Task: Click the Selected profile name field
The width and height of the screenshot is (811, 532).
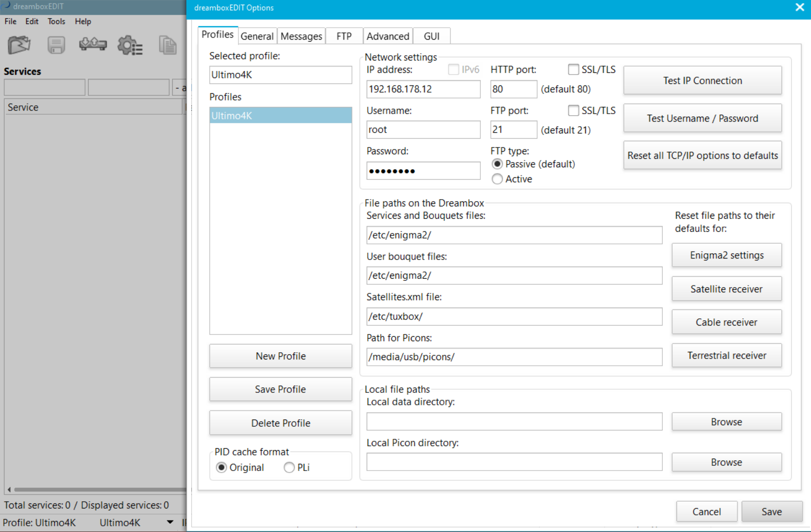Action: pyautogui.click(x=281, y=75)
